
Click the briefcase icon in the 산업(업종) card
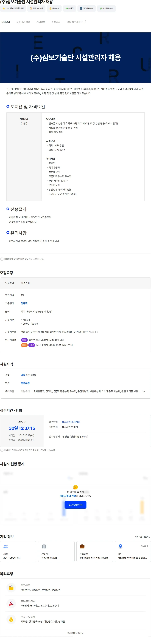pyautogui.click(x=82, y=547)
